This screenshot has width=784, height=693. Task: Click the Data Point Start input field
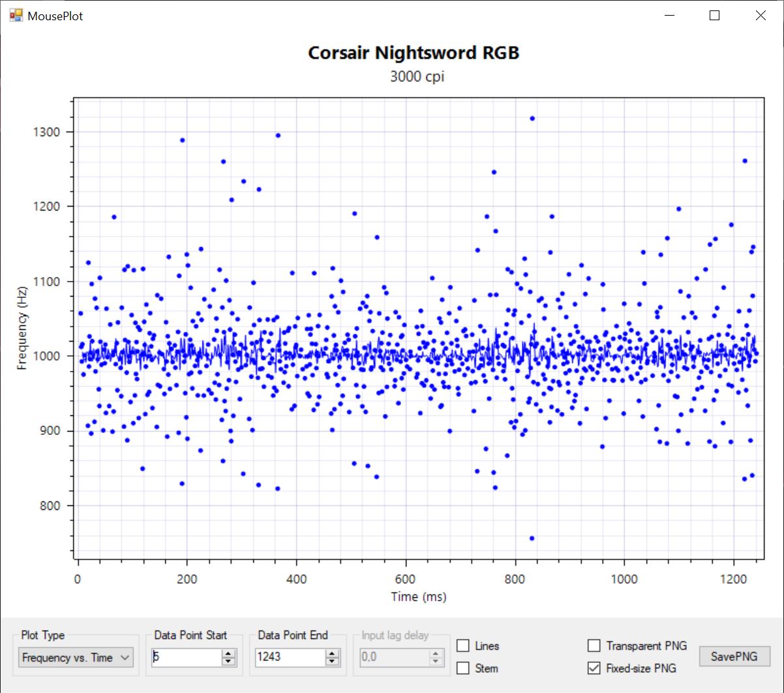click(187, 657)
